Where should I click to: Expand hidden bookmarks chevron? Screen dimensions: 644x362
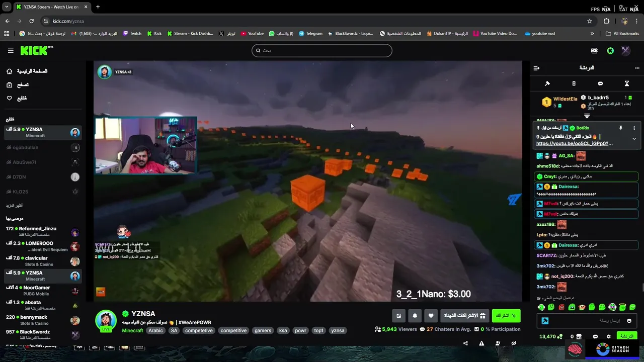[592, 34]
